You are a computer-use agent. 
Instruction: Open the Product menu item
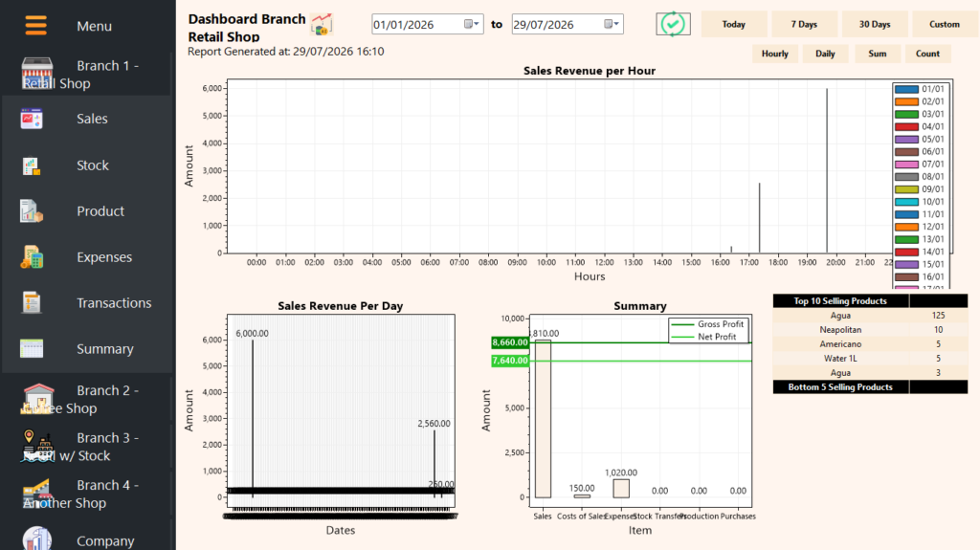[87, 211]
